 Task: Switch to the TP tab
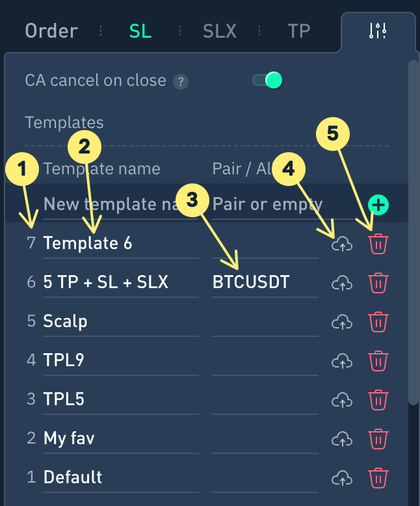(299, 31)
